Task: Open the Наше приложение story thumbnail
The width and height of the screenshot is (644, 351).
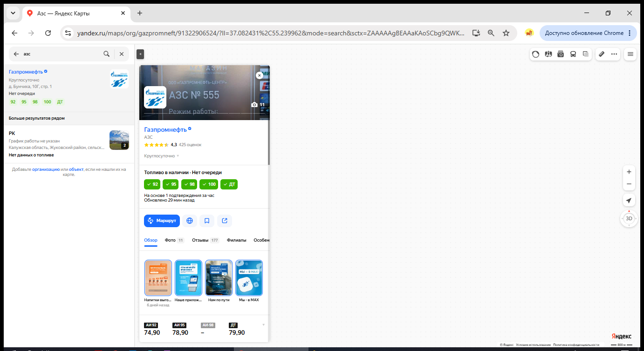Action: [188, 278]
